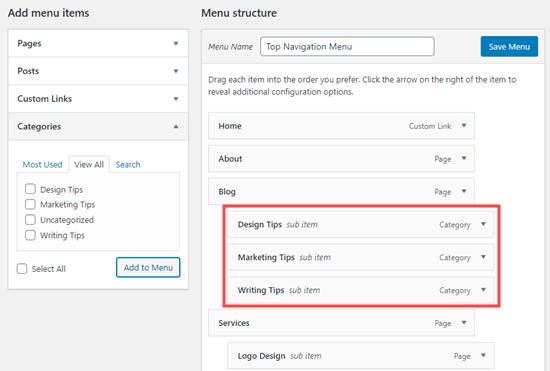This screenshot has height=371, width=550.
Task: Click the Add to Menu button
Action: 148,268
